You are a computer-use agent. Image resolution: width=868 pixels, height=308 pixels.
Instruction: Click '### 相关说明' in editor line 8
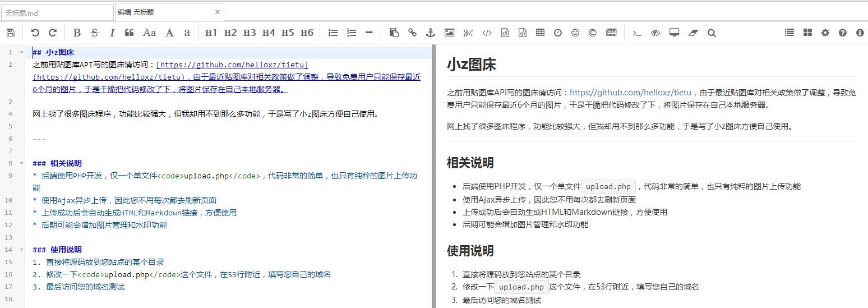(x=57, y=164)
